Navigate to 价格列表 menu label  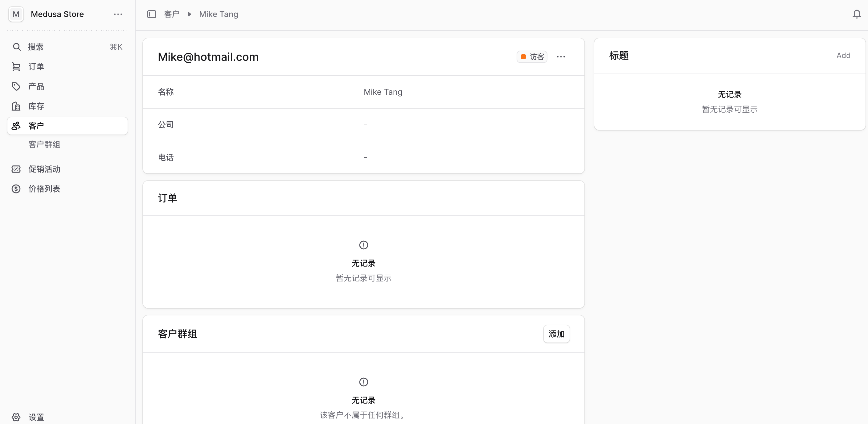[x=44, y=189]
